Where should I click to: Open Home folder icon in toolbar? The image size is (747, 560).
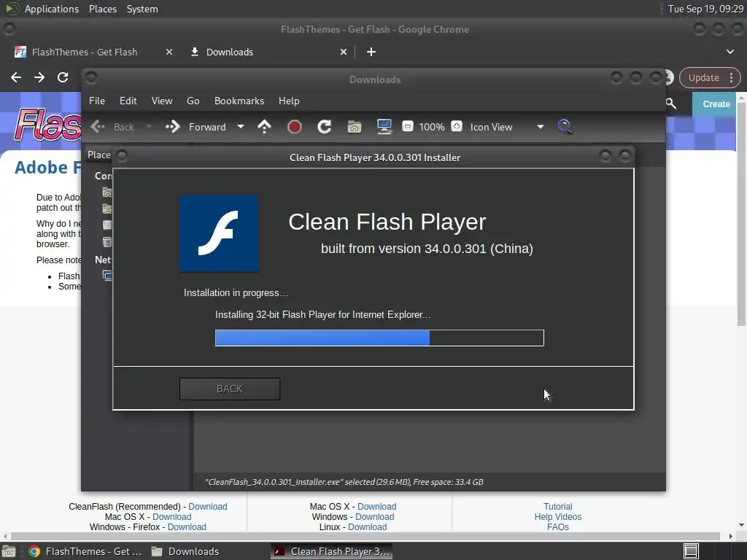(x=355, y=127)
